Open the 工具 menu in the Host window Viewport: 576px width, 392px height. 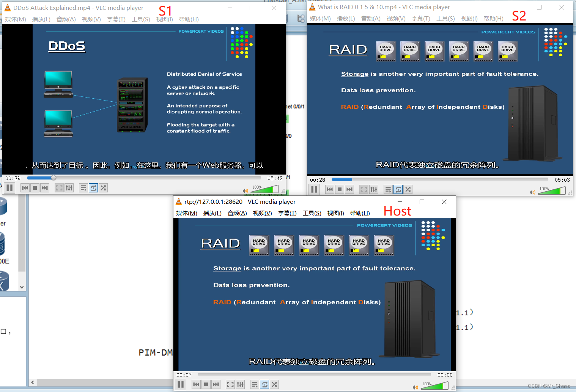pos(312,213)
